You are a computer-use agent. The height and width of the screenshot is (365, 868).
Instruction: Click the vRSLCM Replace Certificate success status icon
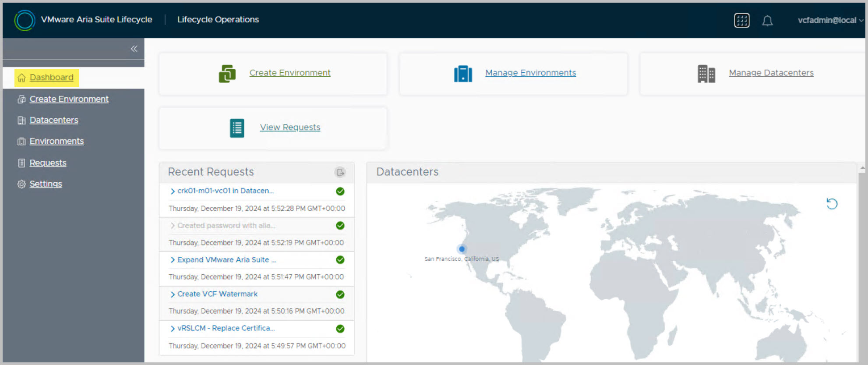(x=340, y=329)
